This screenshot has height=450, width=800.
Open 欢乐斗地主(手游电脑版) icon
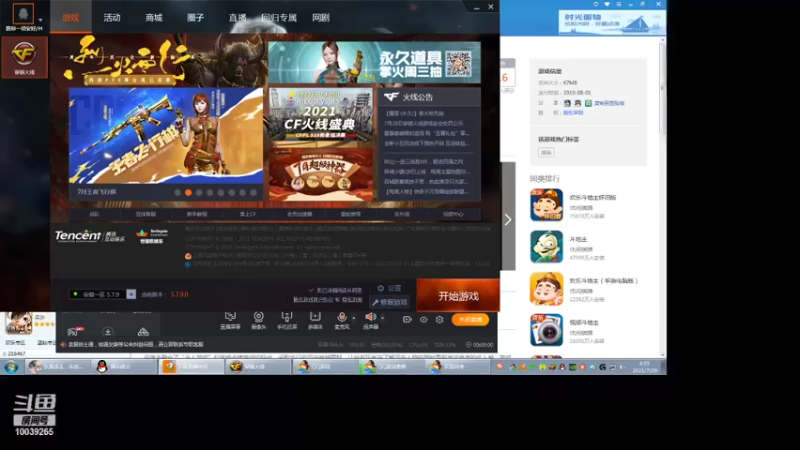coord(546,289)
